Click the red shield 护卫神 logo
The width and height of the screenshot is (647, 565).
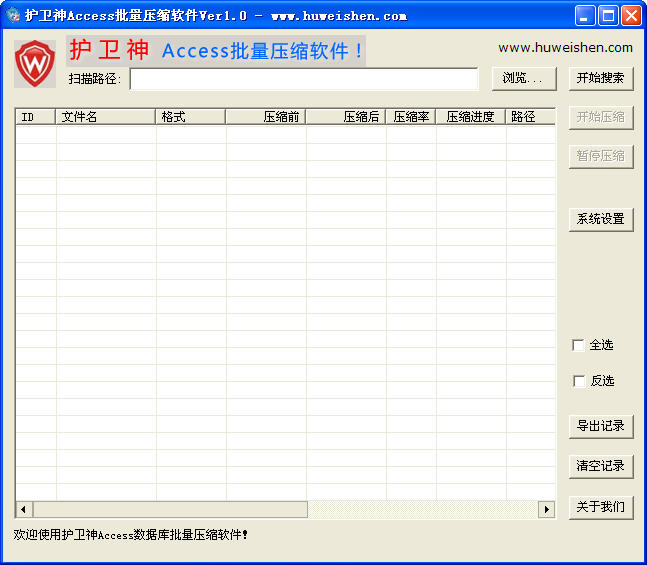35,63
